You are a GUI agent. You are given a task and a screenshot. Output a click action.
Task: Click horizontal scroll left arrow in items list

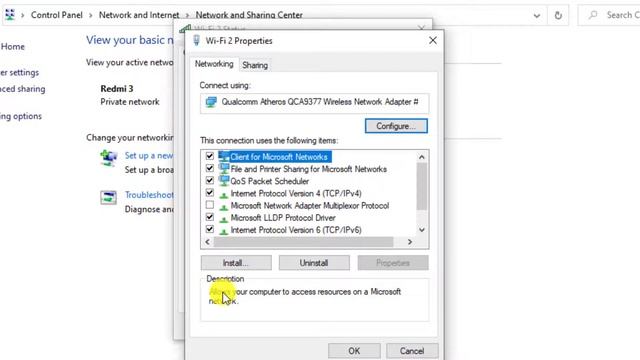tap(207, 242)
